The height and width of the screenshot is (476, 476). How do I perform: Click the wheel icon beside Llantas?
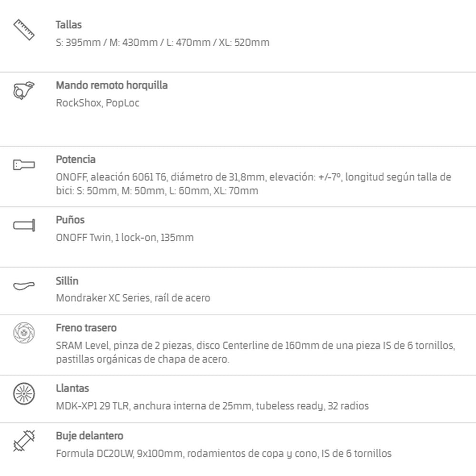tap(24, 394)
